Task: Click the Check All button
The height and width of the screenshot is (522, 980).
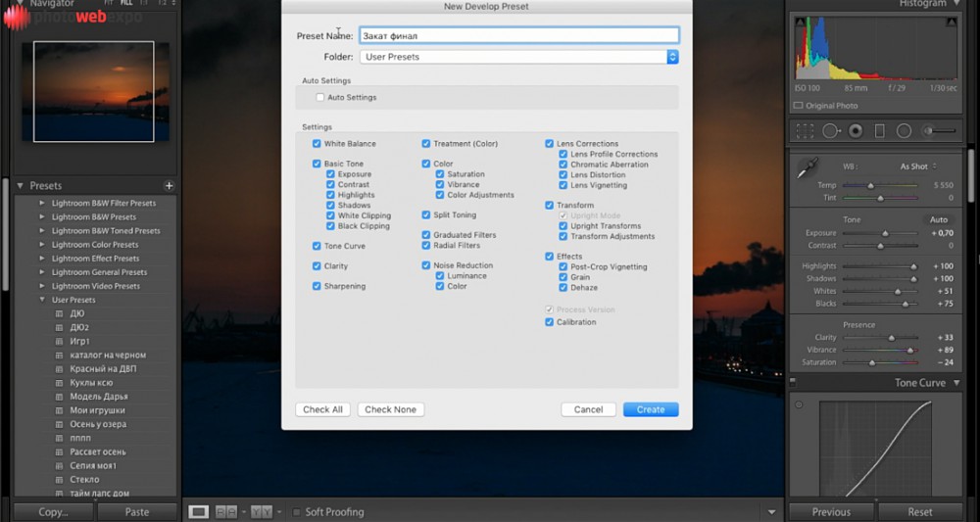Action: pyautogui.click(x=322, y=409)
